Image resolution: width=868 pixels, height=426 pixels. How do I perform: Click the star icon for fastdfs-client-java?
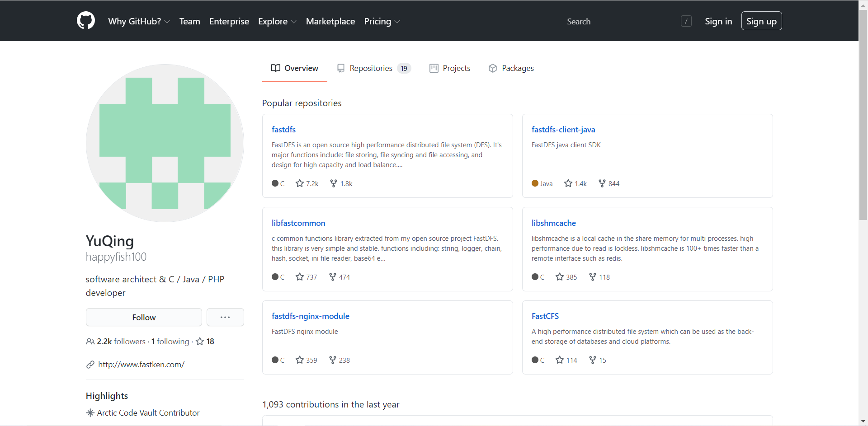pos(568,183)
